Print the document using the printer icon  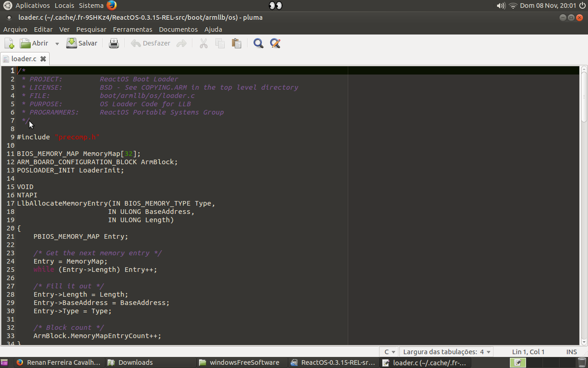[x=114, y=43]
